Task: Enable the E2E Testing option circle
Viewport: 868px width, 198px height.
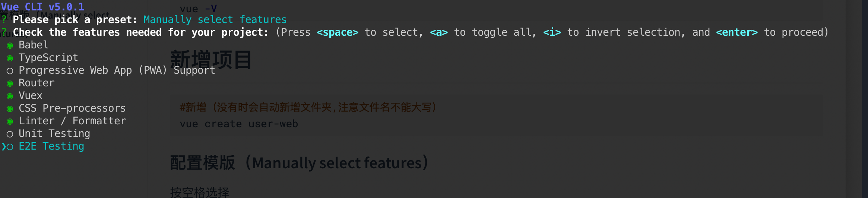Action: pyautogui.click(x=10, y=147)
